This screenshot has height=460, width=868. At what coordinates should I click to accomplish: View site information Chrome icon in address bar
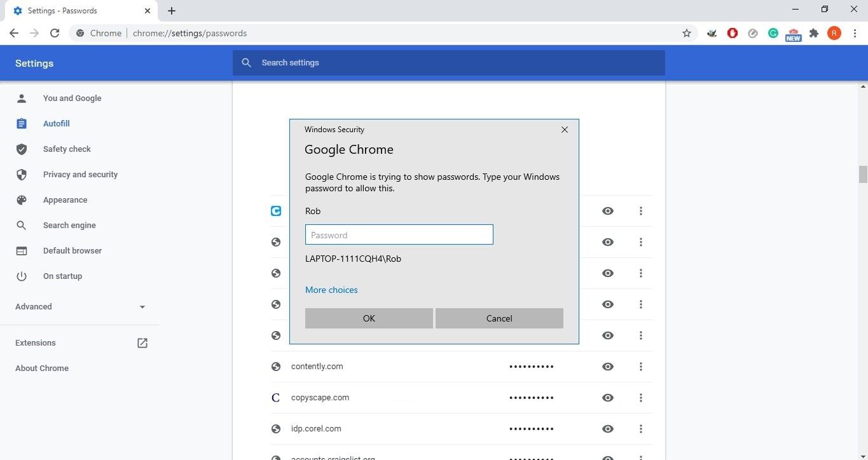[80, 33]
